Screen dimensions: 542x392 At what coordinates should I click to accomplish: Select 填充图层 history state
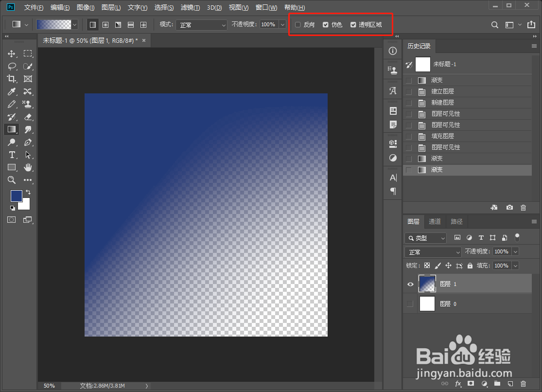coord(467,136)
